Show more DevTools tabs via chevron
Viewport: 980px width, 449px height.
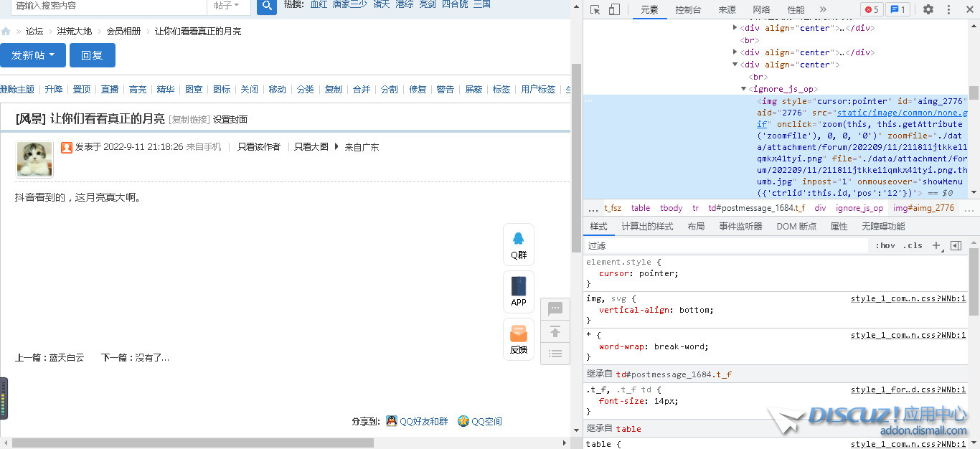(x=822, y=9)
